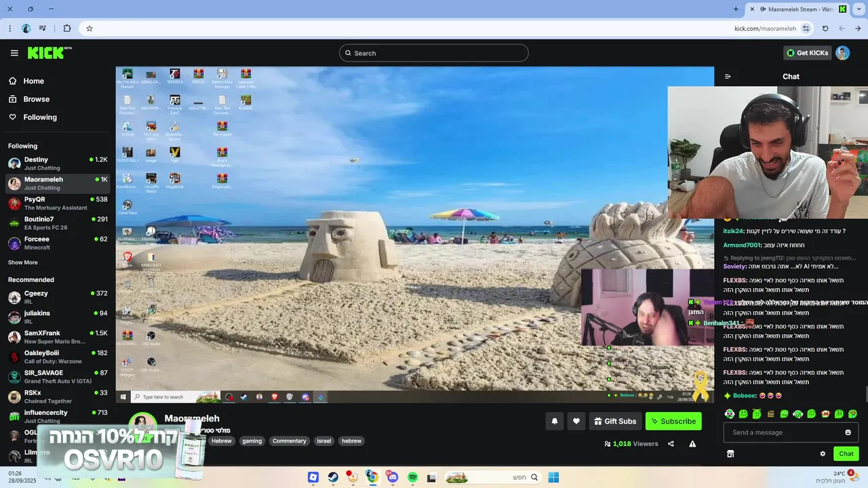Screen dimensions: 868x488
Task: Open the media control icon in toolbar
Action: coord(43,28)
